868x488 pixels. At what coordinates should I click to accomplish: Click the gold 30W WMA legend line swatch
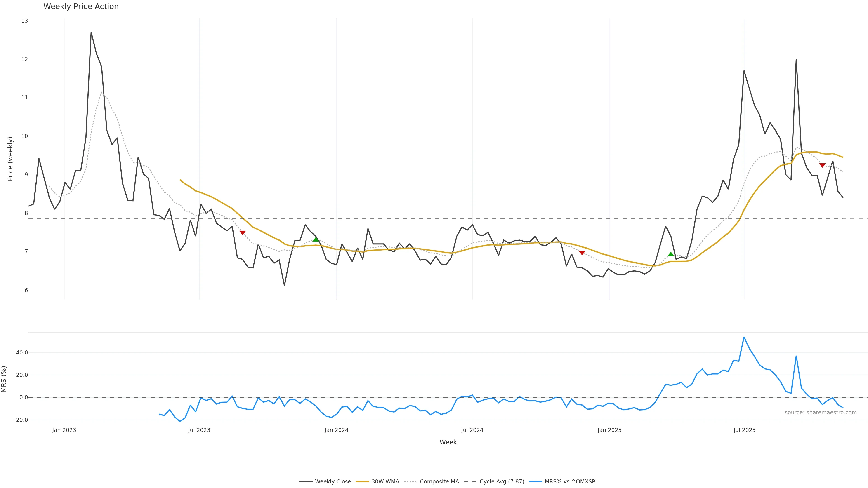(363, 482)
